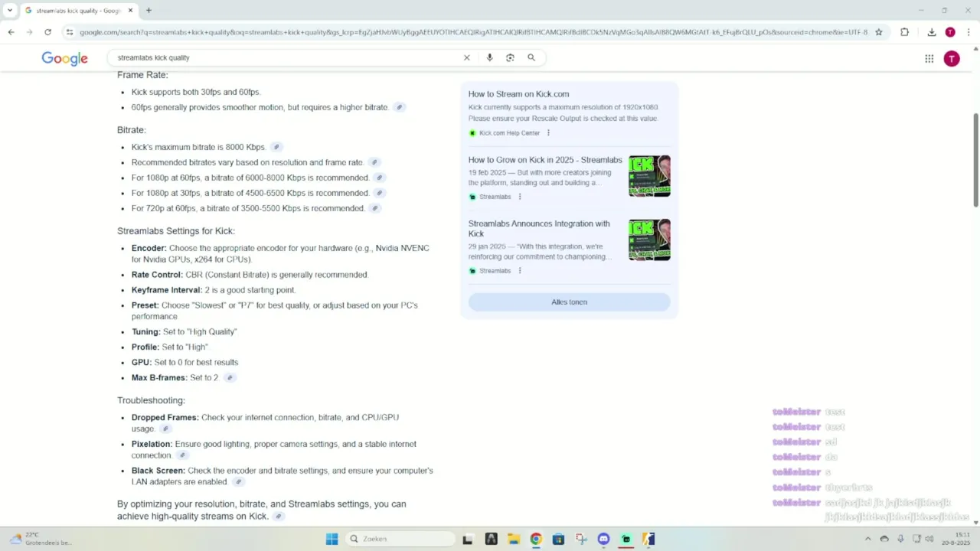Image resolution: width=980 pixels, height=551 pixels.
Task: Click thumbnail of Streamlabs Announces Integration article
Action: 649,240
